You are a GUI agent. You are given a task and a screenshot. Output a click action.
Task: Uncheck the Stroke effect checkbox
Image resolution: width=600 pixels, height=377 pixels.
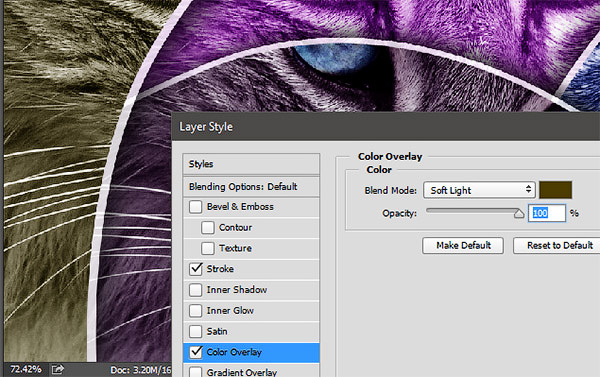pyautogui.click(x=196, y=269)
